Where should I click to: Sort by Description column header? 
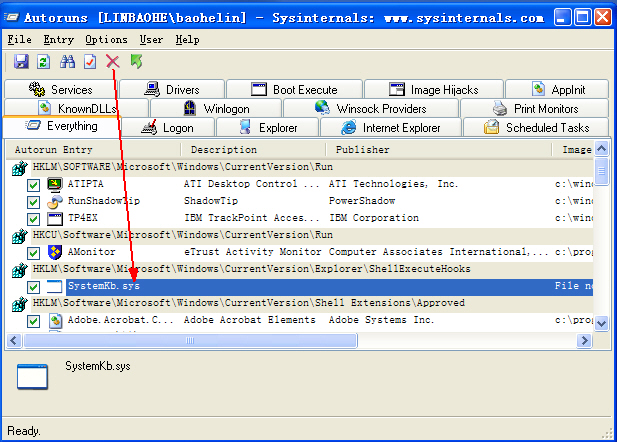tap(253, 150)
